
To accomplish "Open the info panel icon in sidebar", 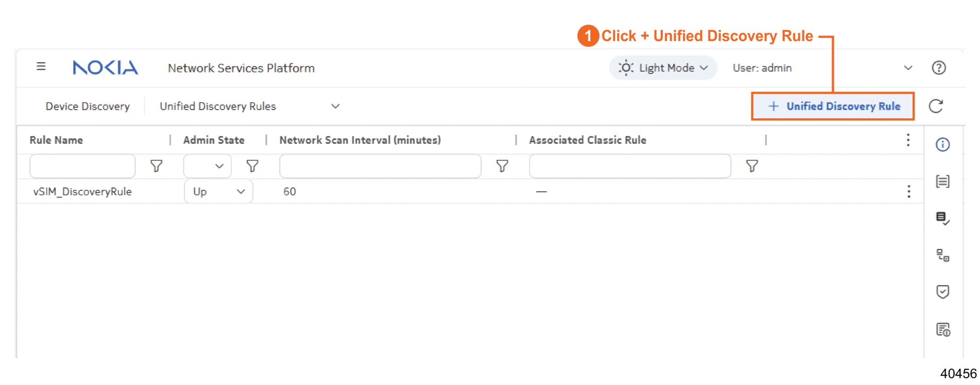I will [x=942, y=145].
